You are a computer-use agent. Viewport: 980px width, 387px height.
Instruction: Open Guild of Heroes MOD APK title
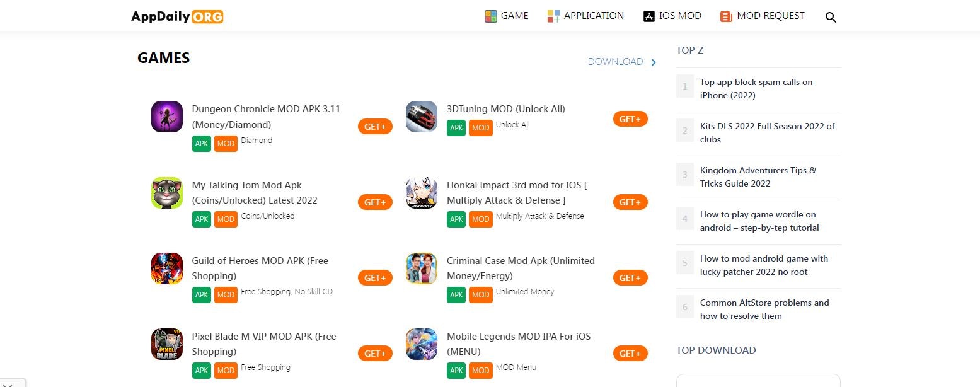[x=260, y=269]
